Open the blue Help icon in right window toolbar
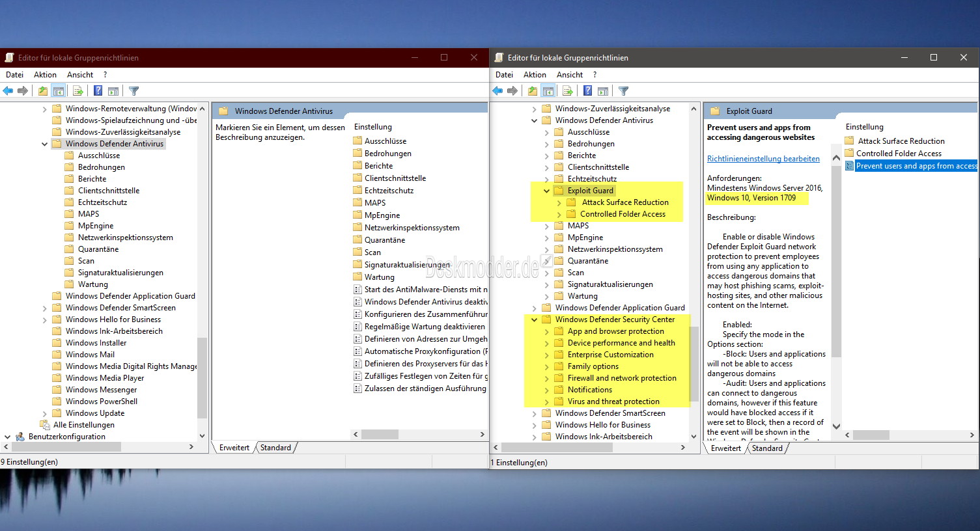 pos(587,91)
